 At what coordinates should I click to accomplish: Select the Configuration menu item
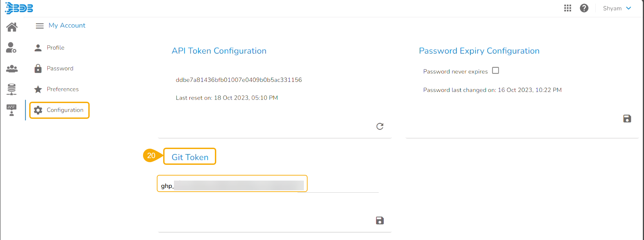point(65,110)
